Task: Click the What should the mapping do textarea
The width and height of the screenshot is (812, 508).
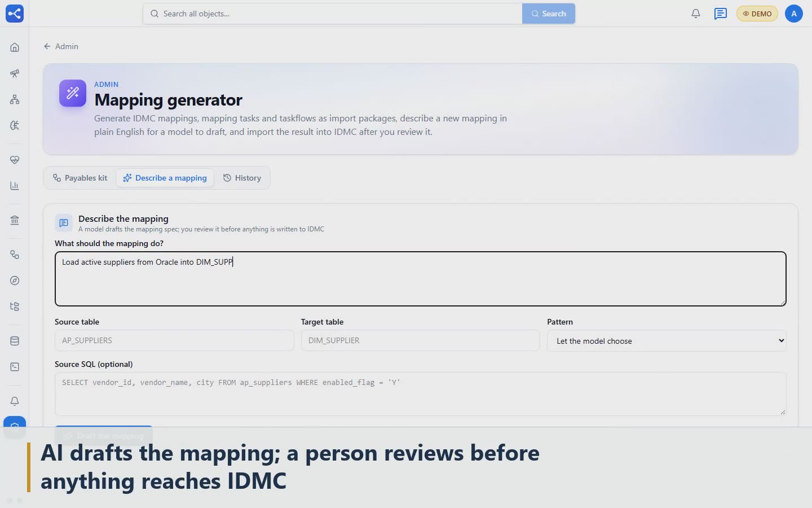Action: (x=421, y=279)
